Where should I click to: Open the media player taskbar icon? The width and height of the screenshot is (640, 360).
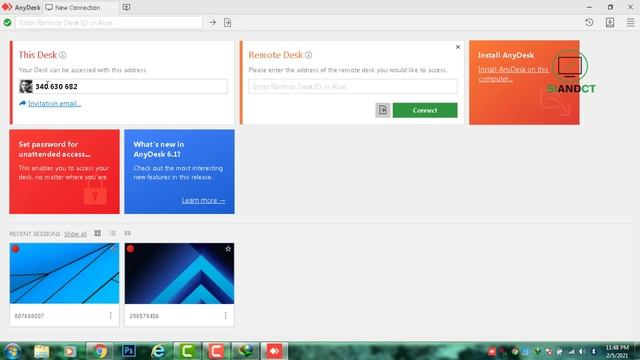tap(69, 351)
